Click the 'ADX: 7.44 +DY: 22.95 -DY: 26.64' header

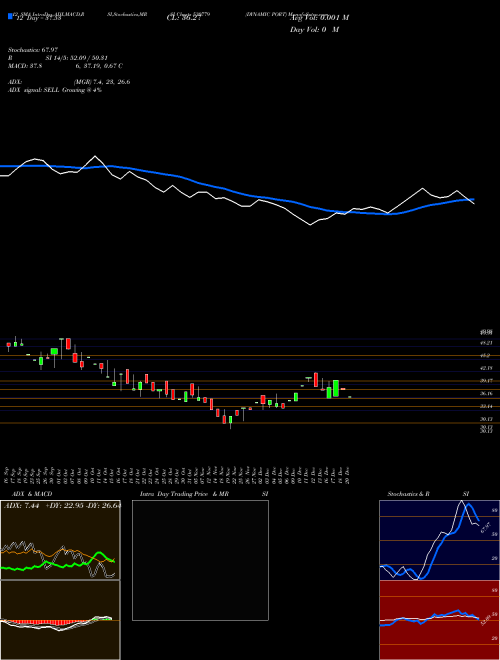pos(62,506)
